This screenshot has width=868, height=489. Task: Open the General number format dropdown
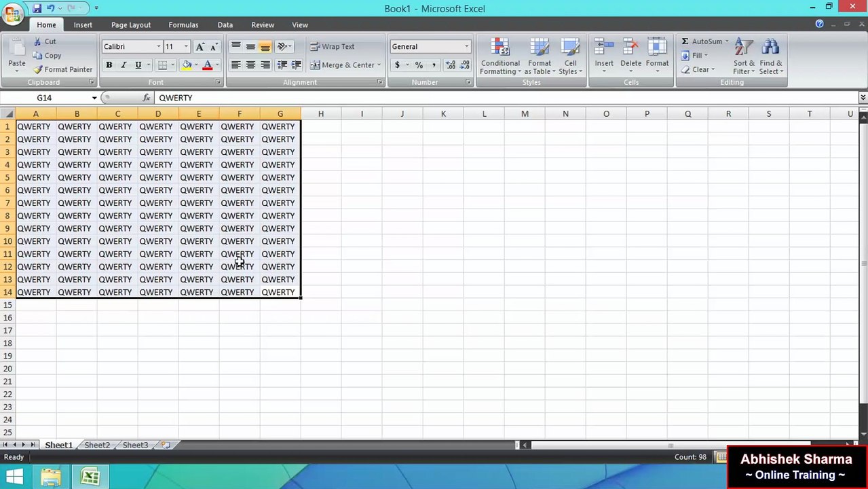tap(466, 47)
